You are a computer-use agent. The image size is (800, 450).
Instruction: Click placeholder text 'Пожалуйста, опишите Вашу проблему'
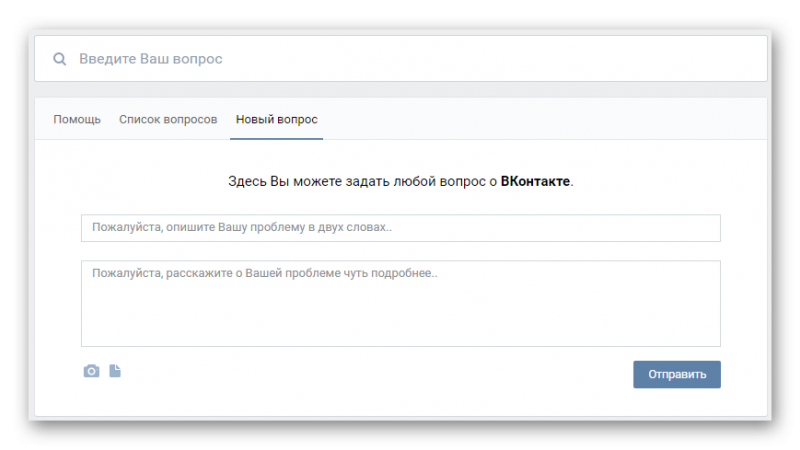coord(198,227)
